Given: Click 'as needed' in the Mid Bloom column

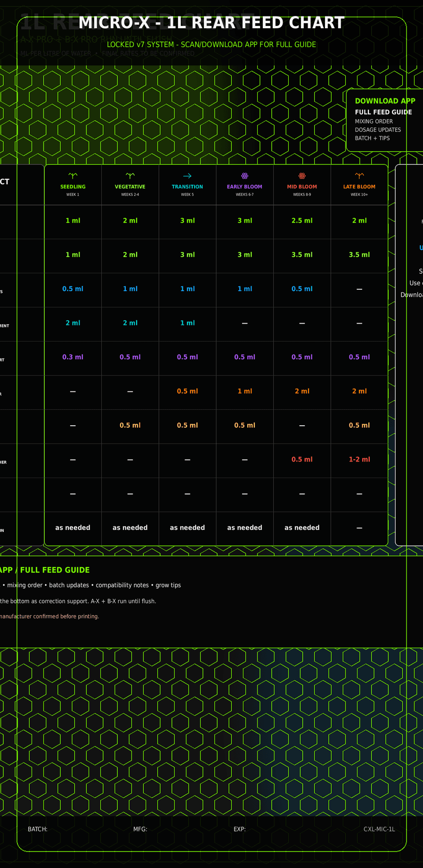Looking at the screenshot, I should click(302, 528).
